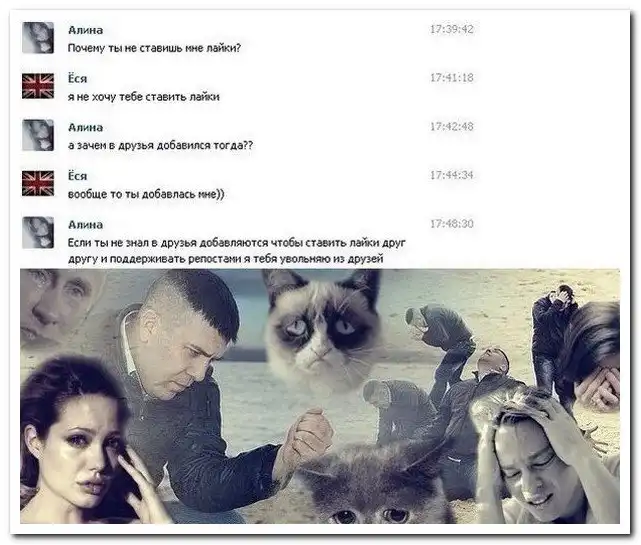Screen dimensions: 641x545
Task: Select the timestamp 17:42:48
Action: tap(452, 126)
